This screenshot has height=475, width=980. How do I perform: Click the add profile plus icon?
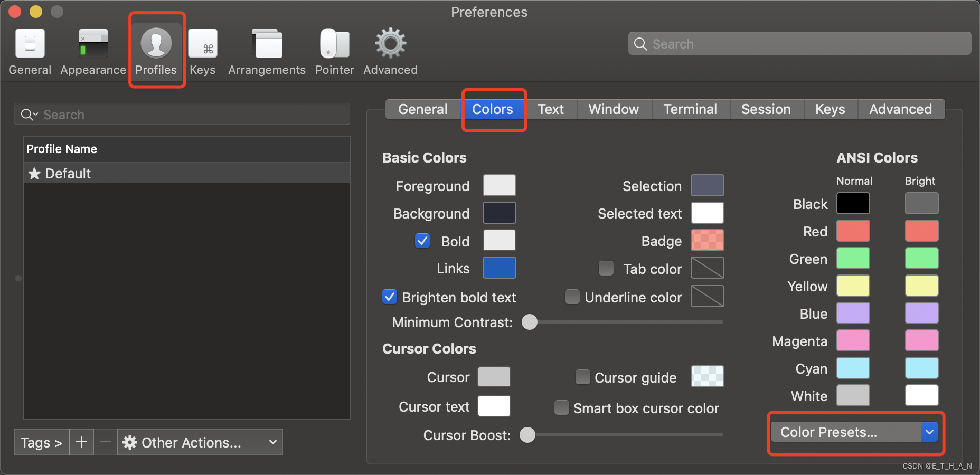(81, 442)
